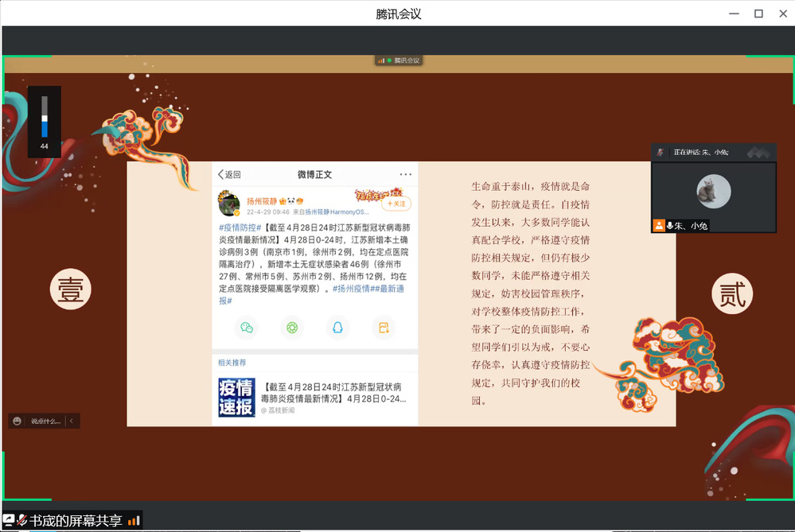Minimize the 腾讯会议 window

click(x=734, y=14)
